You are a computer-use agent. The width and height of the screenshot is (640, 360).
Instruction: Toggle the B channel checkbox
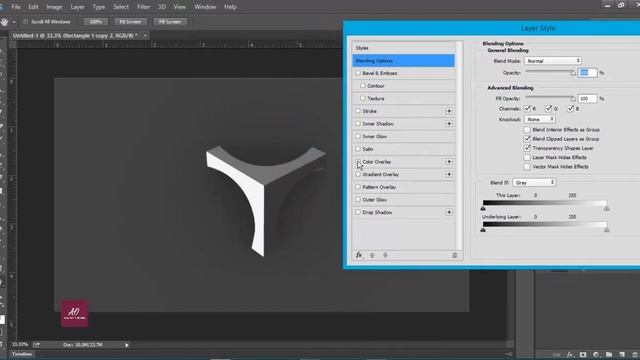tap(571, 109)
